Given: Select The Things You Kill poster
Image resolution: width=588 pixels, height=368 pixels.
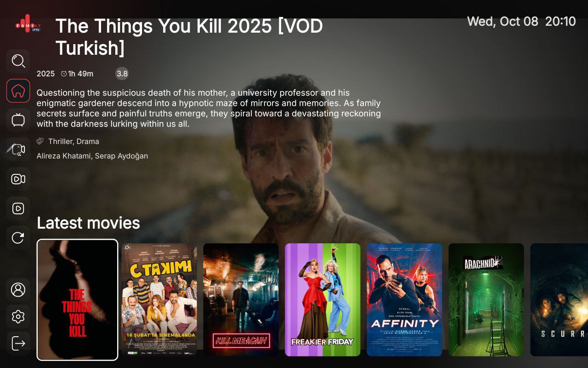Looking at the screenshot, I should (x=78, y=300).
